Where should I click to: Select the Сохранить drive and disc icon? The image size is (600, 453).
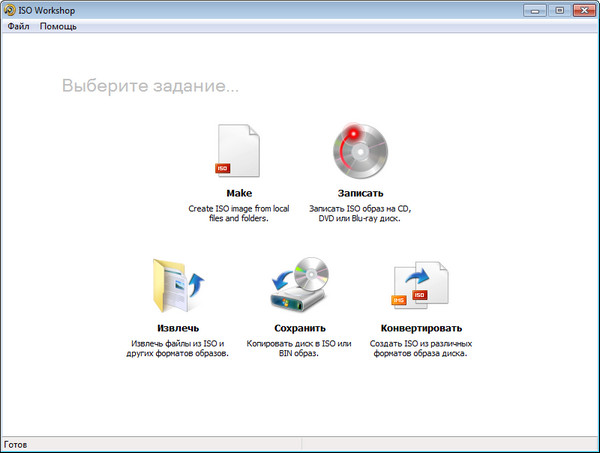[300, 287]
